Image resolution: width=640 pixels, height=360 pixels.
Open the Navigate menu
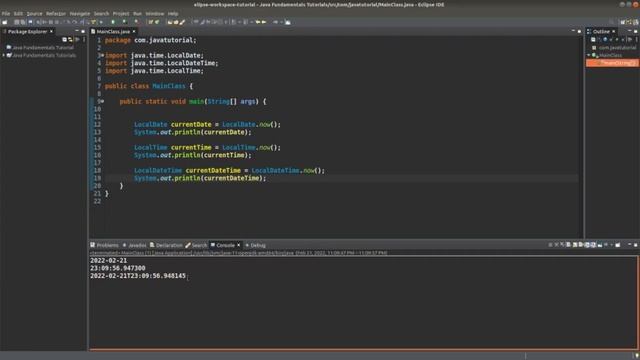pos(80,13)
